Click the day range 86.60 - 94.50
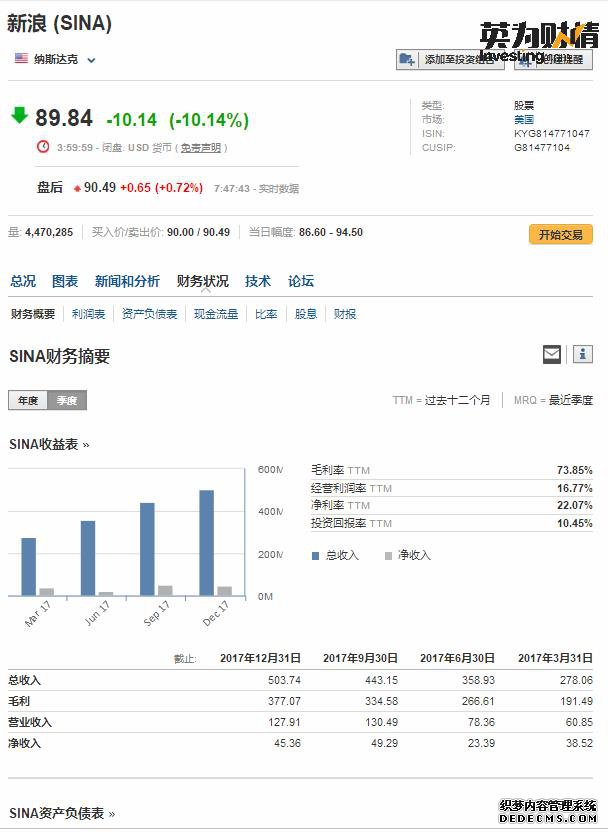This screenshot has height=833, width=608. pos(331,232)
